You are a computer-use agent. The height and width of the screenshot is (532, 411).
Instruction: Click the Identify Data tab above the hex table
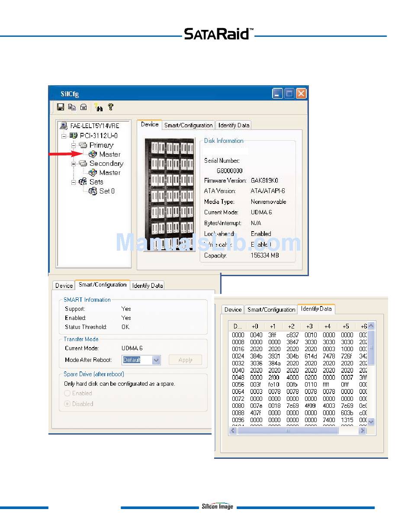(316, 309)
